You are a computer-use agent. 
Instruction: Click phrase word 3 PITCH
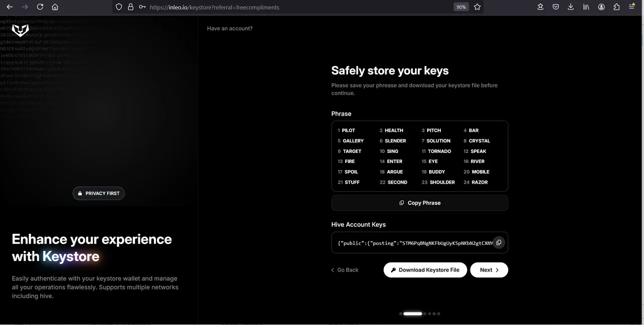coord(431,130)
